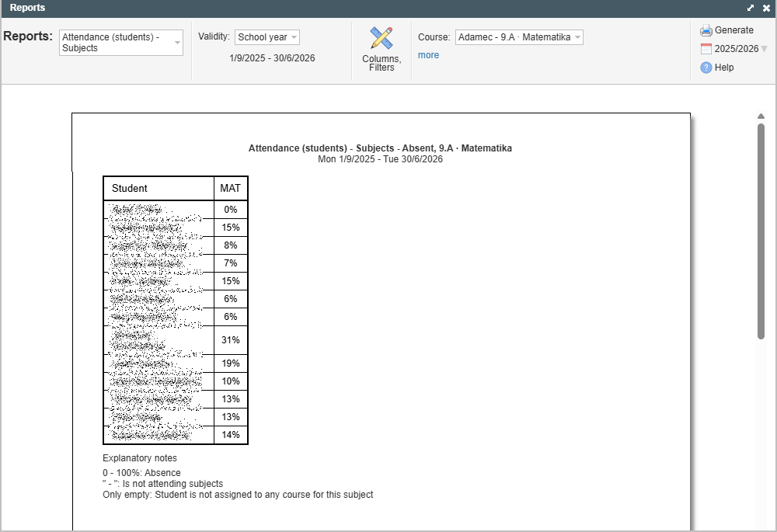Open the Reports type dropdown
777x532 pixels.
click(121, 43)
